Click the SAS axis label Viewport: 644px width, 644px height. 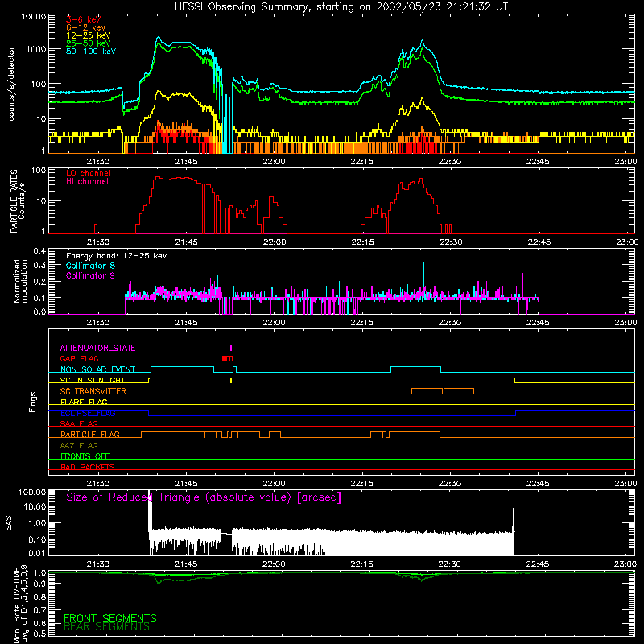9,523
